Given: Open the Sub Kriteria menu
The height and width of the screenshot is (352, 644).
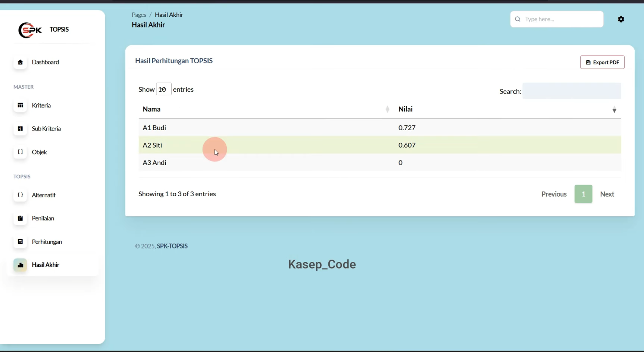Looking at the screenshot, I should pyautogui.click(x=46, y=129).
